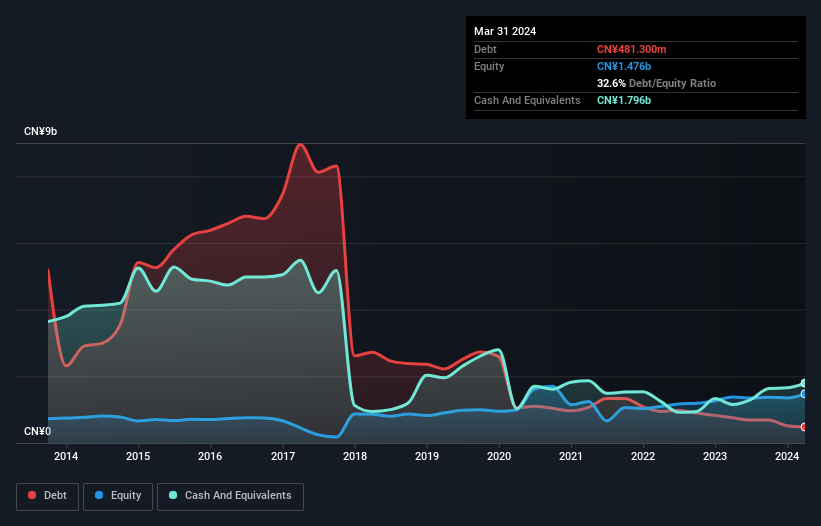
Task: Click the teal Cash endpoint marker at 2024
Action: (x=804, y=383)
